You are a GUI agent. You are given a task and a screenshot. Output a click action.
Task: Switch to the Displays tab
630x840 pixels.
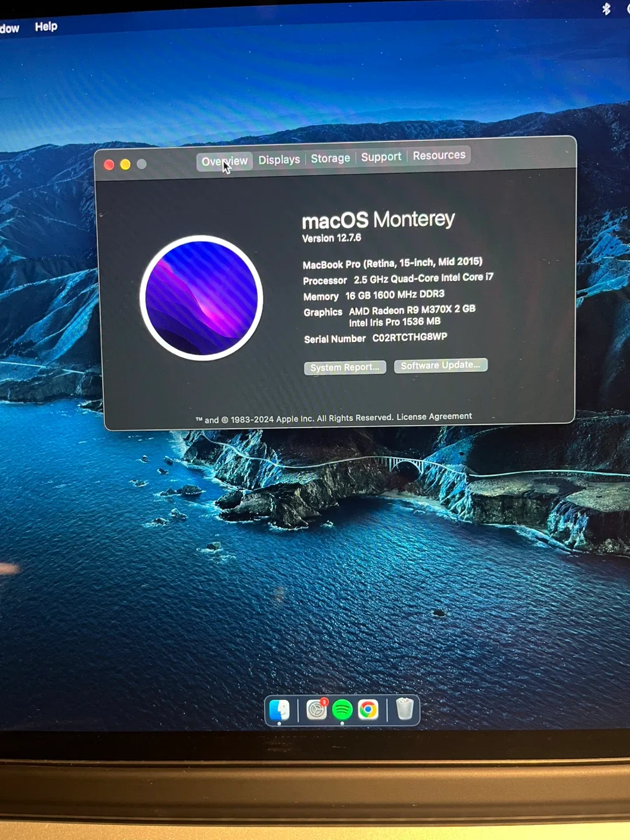(279, 159)
